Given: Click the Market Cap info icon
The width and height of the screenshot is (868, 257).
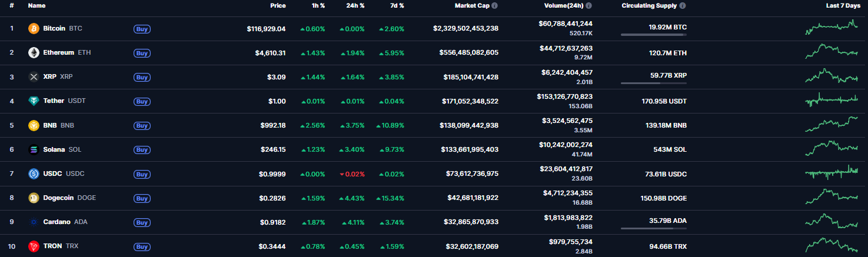Looking at the screenshot, I should pyautogui.click(x=494, y=5).
